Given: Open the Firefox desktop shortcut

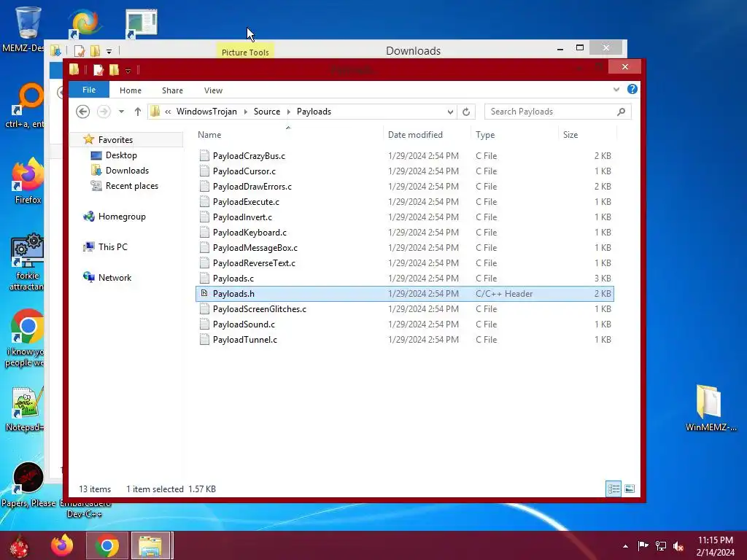Looking at the screenshot, I should [27, 181].
